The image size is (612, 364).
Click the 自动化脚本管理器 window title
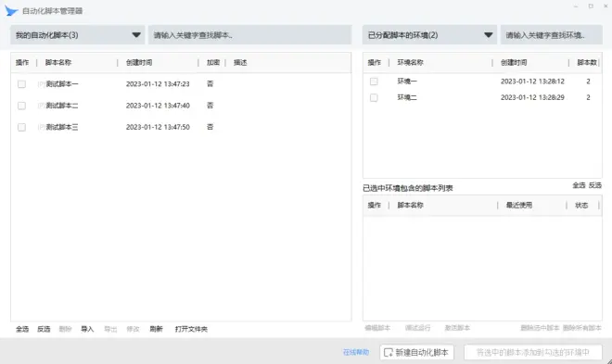click(x=52, y=11)
